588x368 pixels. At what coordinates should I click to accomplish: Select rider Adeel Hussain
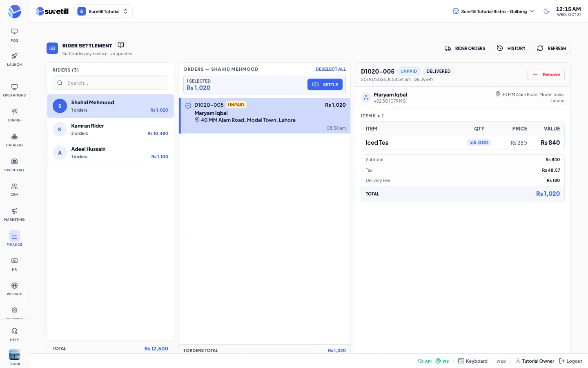click(x=110, y=153)
